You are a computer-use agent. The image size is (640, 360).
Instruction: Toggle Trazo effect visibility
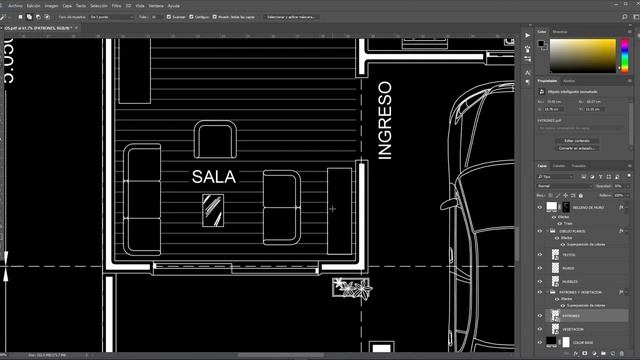click(560, 224)
